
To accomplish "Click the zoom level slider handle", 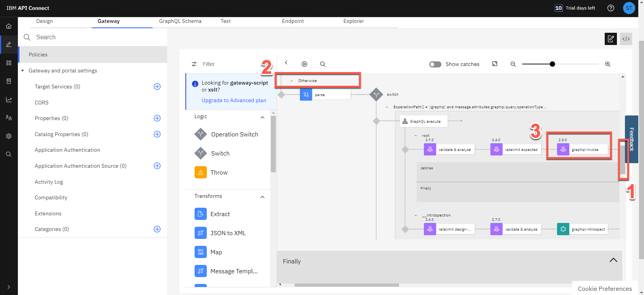I will click(x=552, y=64).
